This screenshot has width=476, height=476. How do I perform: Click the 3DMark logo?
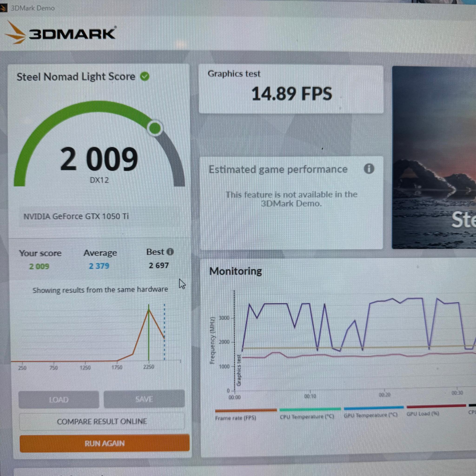(x=60, y=33)
